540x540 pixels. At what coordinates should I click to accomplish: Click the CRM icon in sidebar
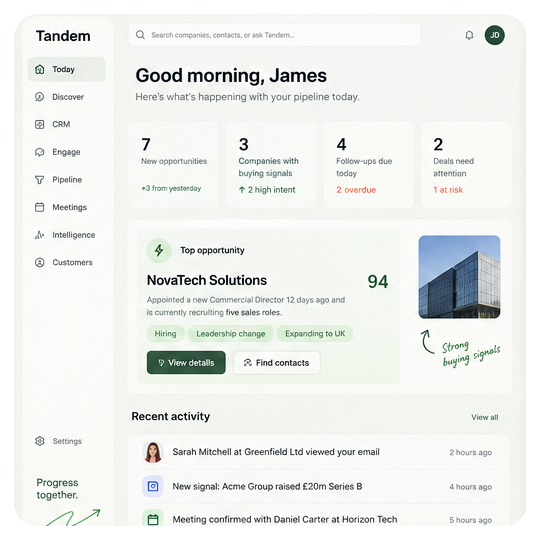coord(40,124)
